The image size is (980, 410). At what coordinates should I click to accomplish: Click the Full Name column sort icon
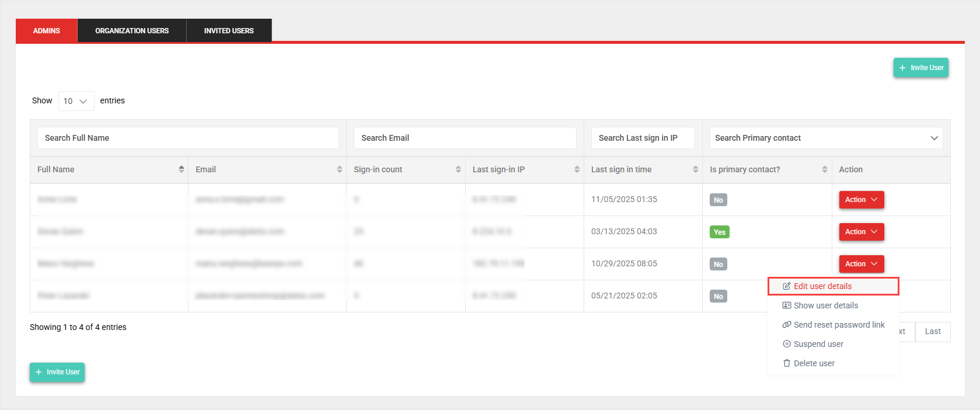click(181, 169)
